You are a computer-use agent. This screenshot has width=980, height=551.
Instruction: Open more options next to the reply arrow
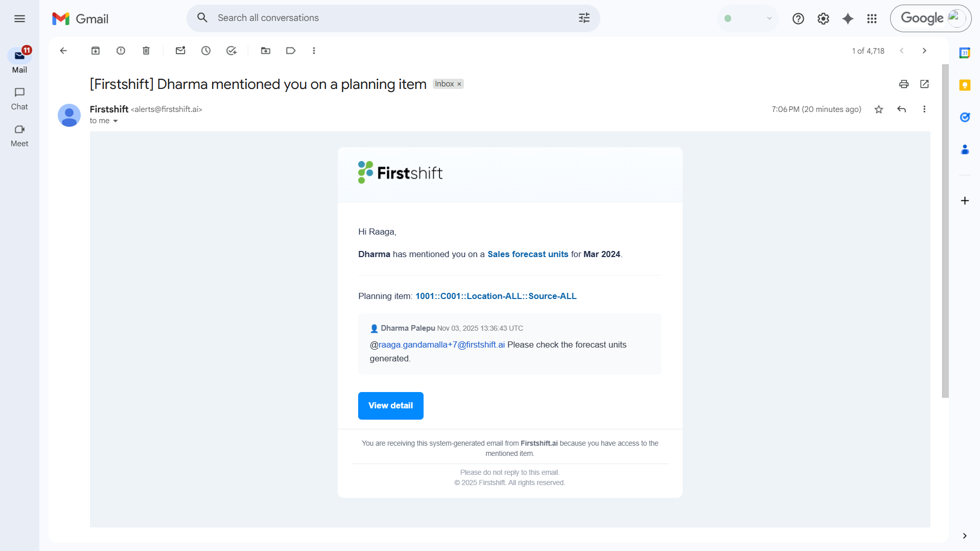coord(924,109)
